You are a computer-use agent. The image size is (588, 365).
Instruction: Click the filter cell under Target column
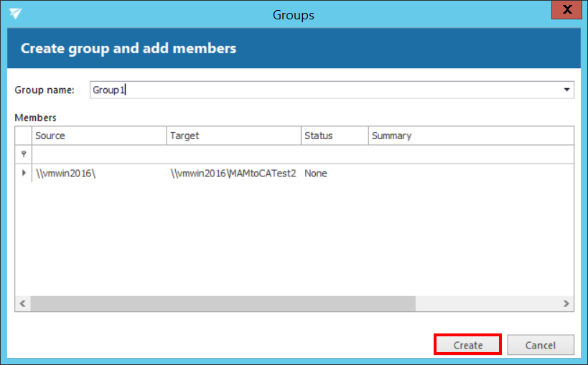pos(233,154)
